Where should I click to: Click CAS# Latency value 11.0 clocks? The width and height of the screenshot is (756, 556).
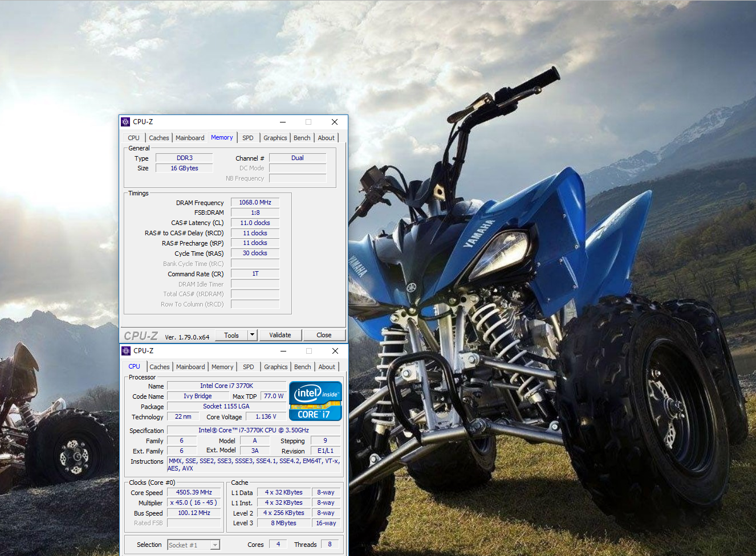click(x=255, y=223)
